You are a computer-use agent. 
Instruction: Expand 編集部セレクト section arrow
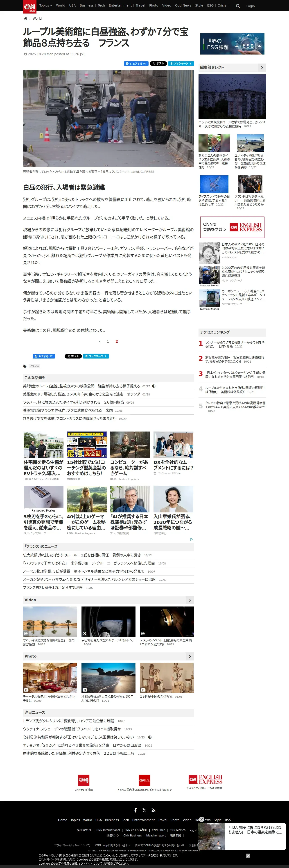[262, 68]
